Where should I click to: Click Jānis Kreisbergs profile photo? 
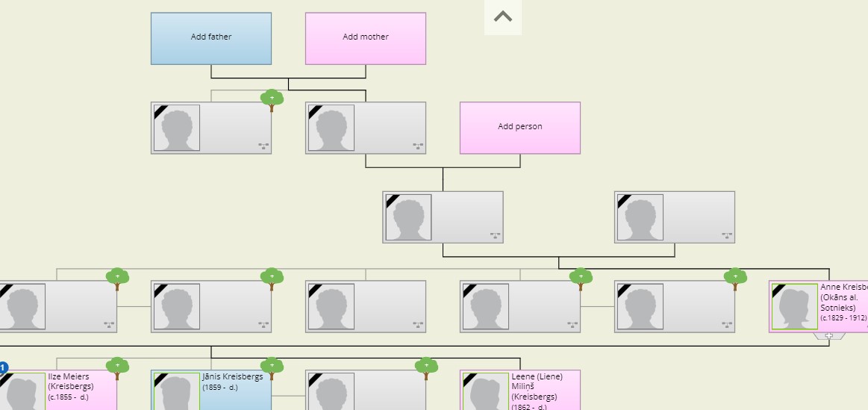177,392
